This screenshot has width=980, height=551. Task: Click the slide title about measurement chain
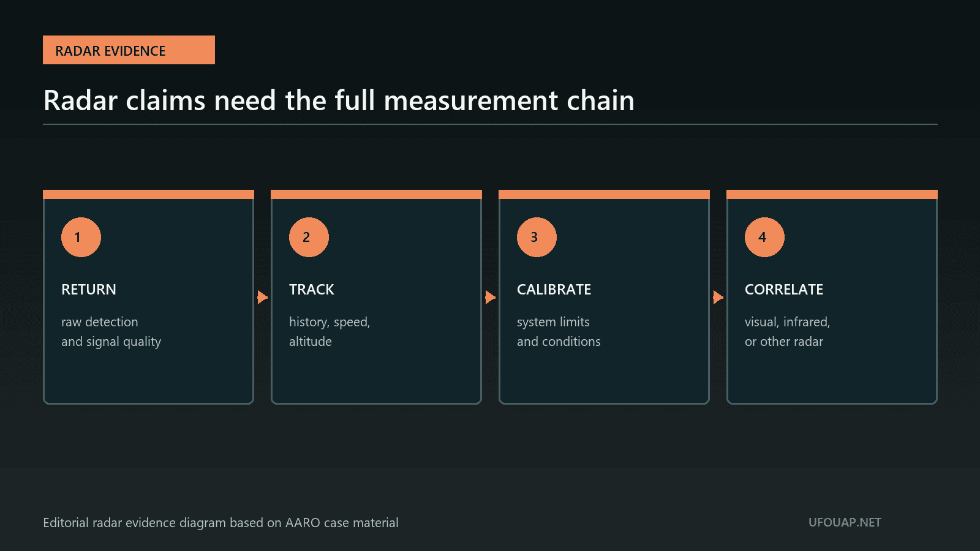pos(339,100)
